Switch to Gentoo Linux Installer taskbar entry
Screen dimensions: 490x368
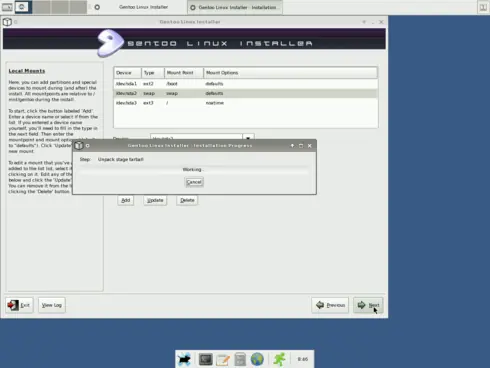click(x=139, y=7)
